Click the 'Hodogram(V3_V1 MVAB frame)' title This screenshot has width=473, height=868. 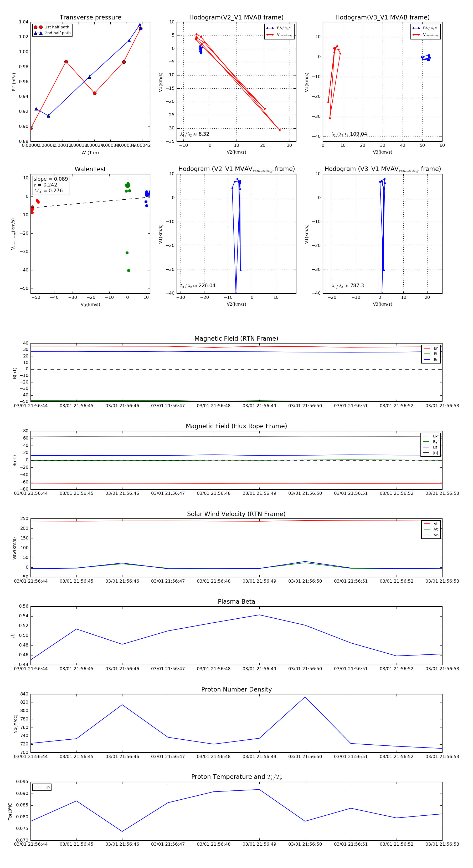pyautogui.click(x=382, y=18)
